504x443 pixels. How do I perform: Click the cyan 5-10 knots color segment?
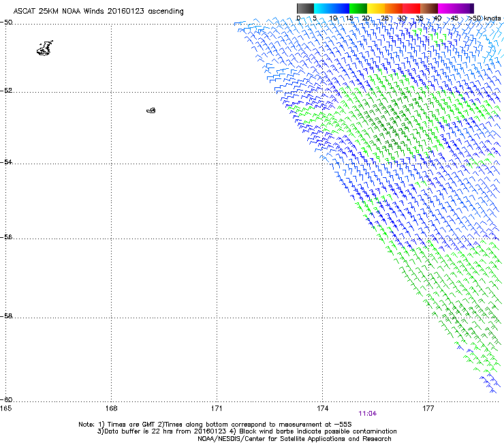(x=323, y=8)
